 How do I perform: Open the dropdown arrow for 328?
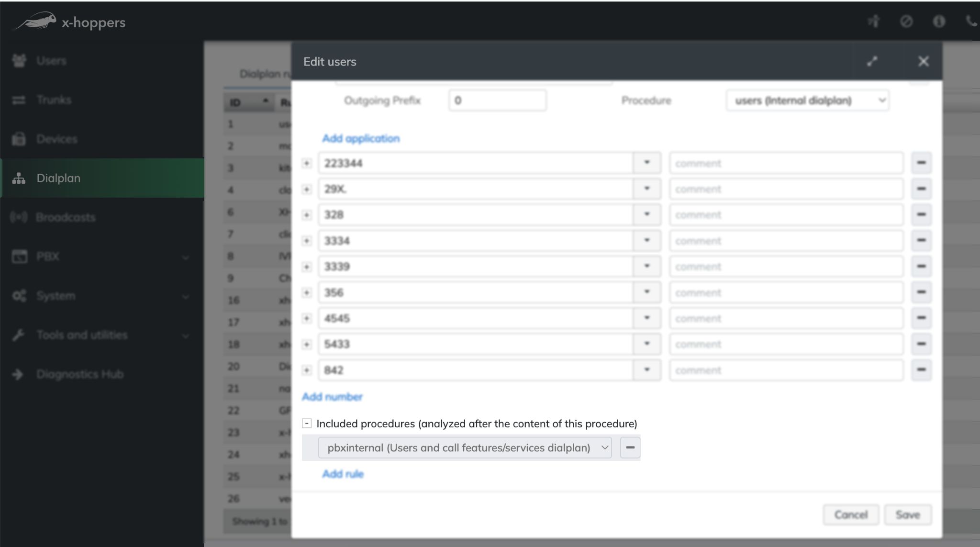[x=646, y=215]
